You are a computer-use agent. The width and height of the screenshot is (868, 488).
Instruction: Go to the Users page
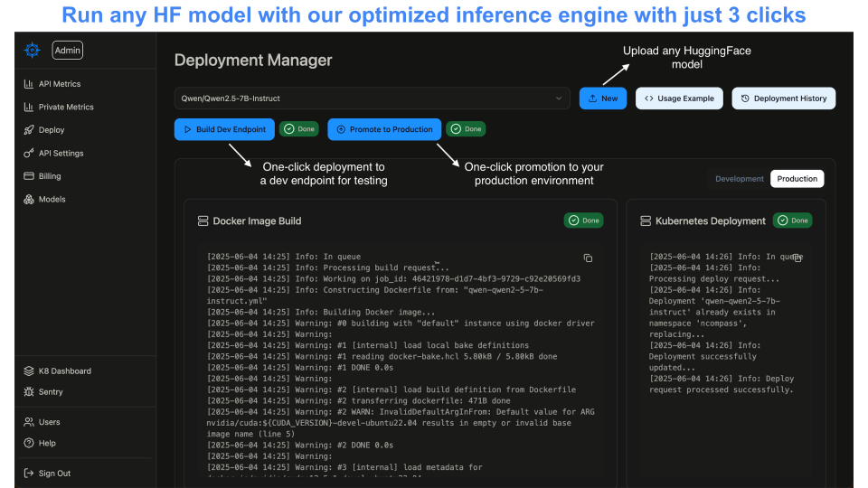pyautogui.click(x=49, y=422)
